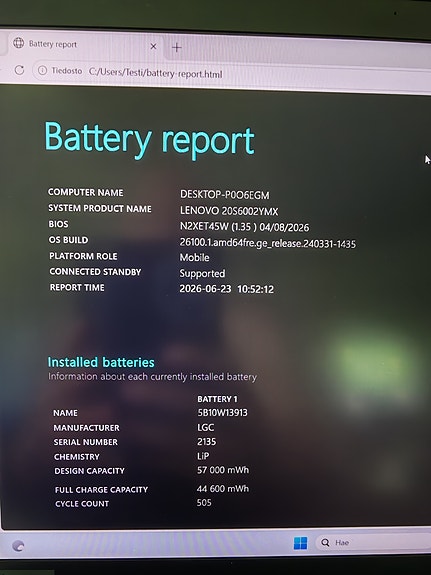Screen dimensions: 431x575
Task: Open the Windows Start menu
Action: 300,543
